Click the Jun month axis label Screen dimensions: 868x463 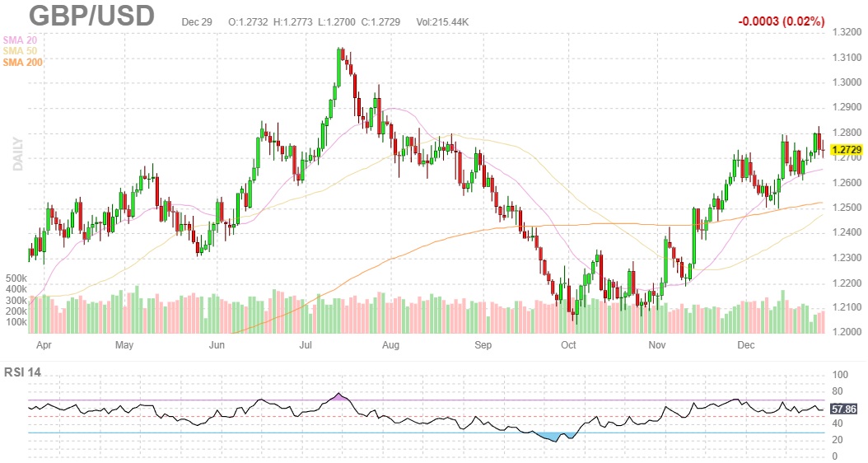click(x=217, y=345)
